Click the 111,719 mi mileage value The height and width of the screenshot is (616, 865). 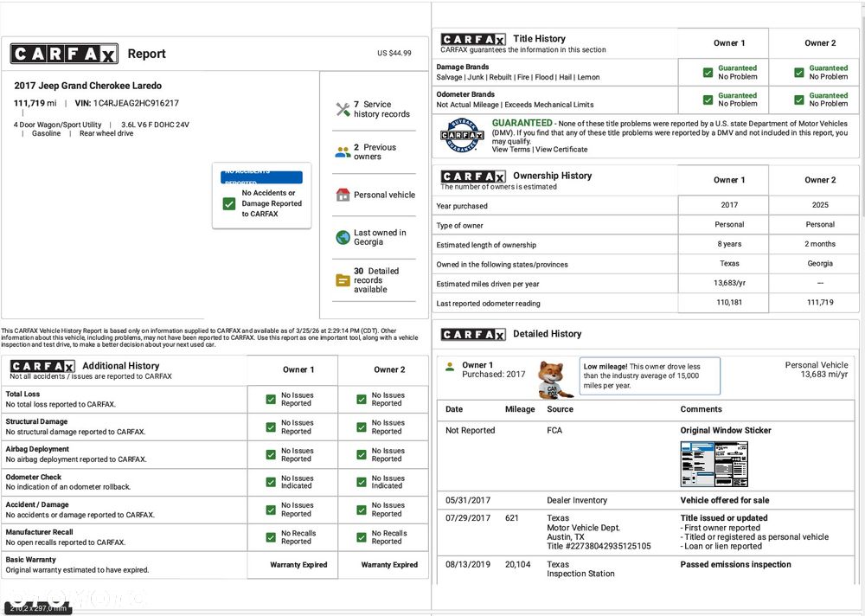pos(35,103)
